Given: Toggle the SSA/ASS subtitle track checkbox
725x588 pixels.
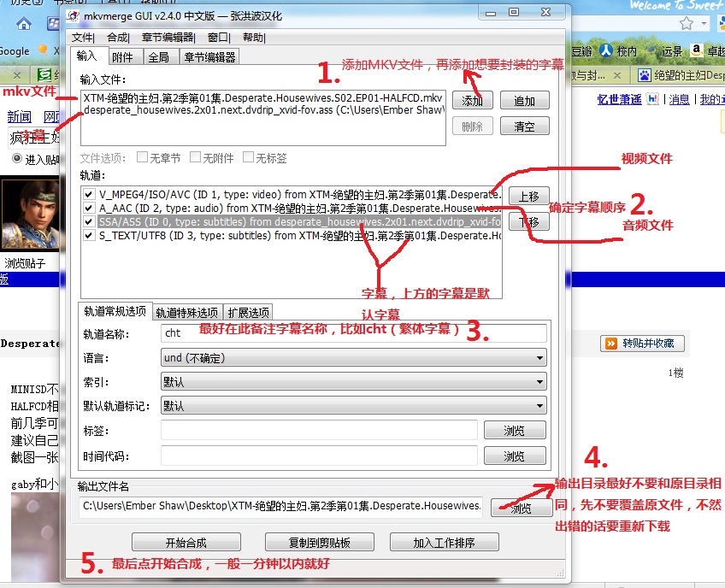Looking at the screenshot, I should [x=89, y=222].
